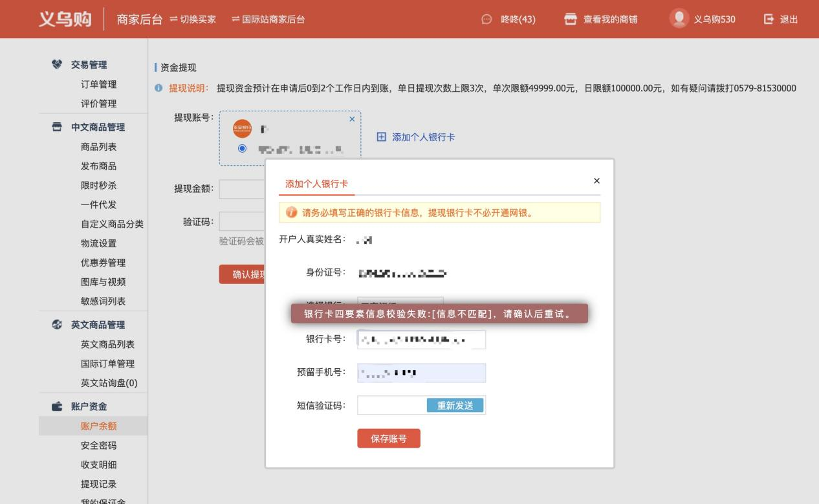This screenshot has height=504, width=819.
Task: Click the 交易管理 handshake icon
Action: (x=56, y=65)
